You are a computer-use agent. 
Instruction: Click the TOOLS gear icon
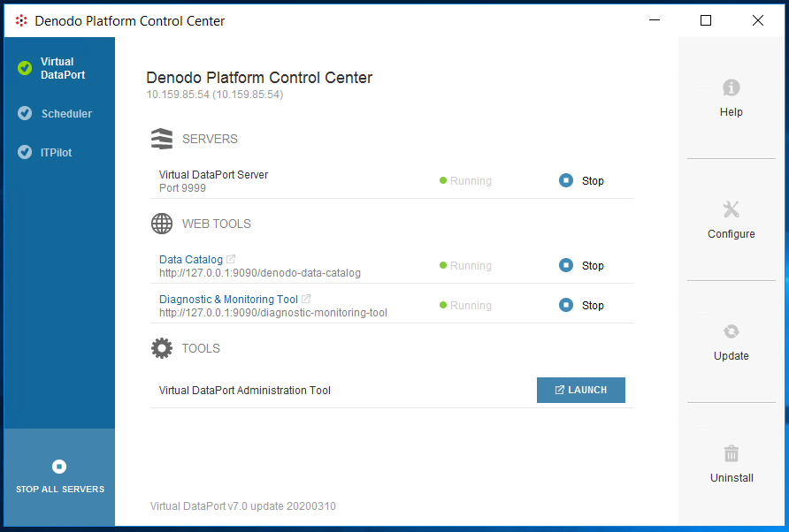tap(162, 348)
